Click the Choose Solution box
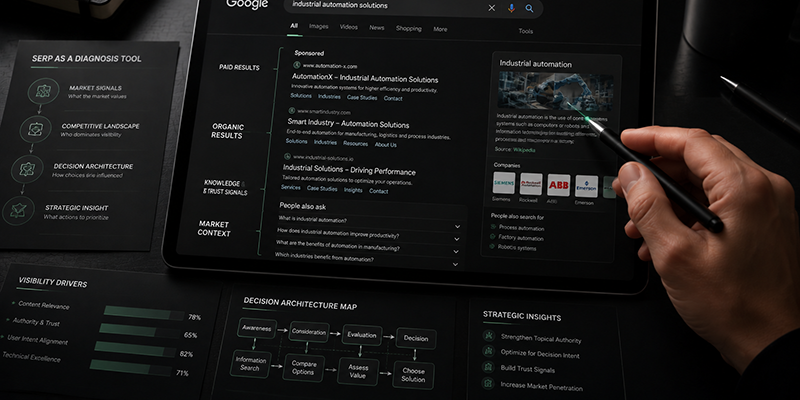This screenshot has height=400, width=800. click(413, 375)
